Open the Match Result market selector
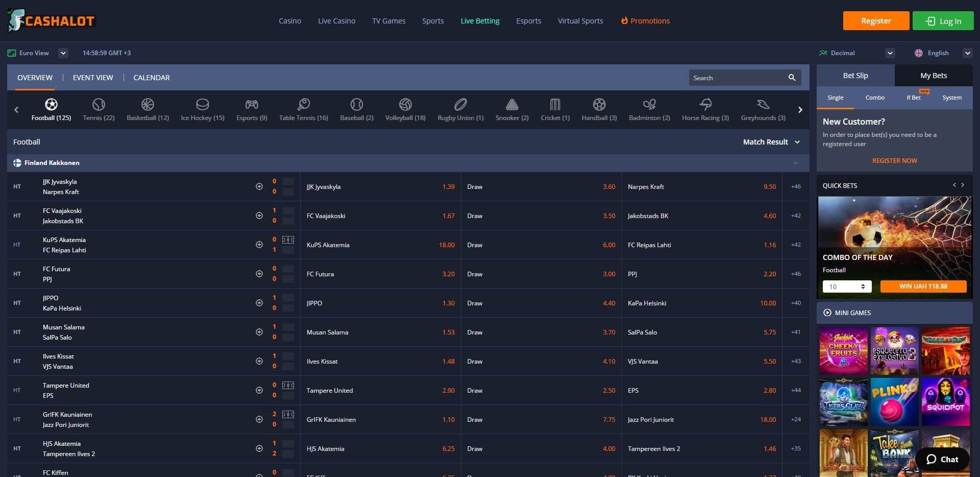Screen dimensions: 980x477 (771, 142)
